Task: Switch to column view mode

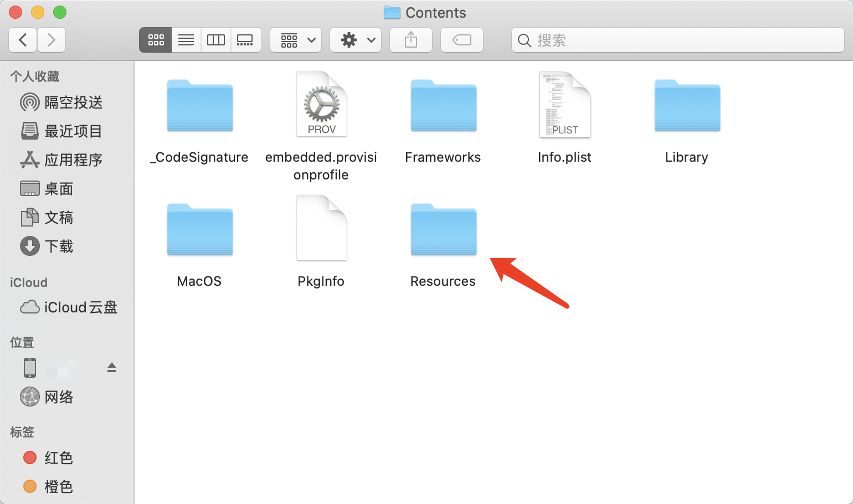Action: [x=215, y=40]
